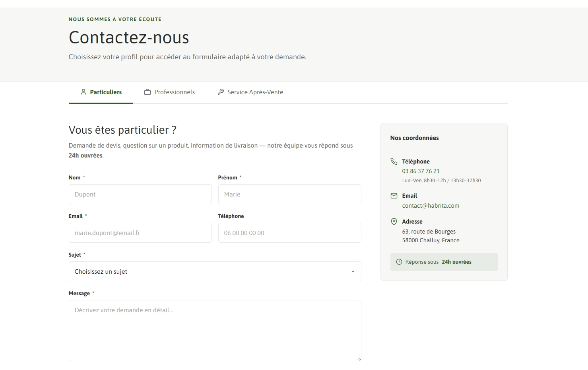Switch to Service Après-Vente tab
588x370 pixels.
tap(250, 92)
